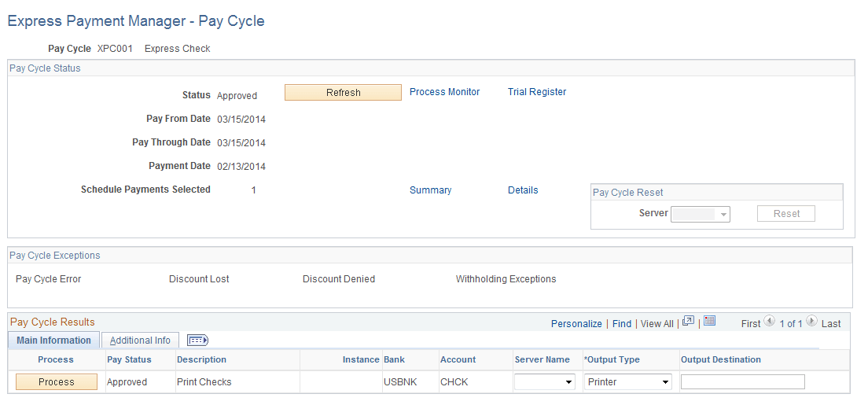Click View All in the grid header
Screen dimensions: 868x405
point(657,323)
